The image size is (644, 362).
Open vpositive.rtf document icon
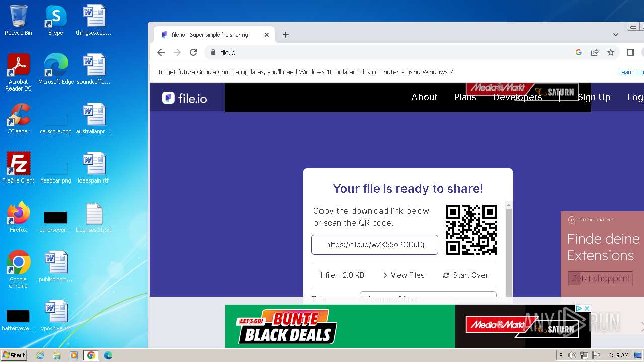[x=56, y=316]
